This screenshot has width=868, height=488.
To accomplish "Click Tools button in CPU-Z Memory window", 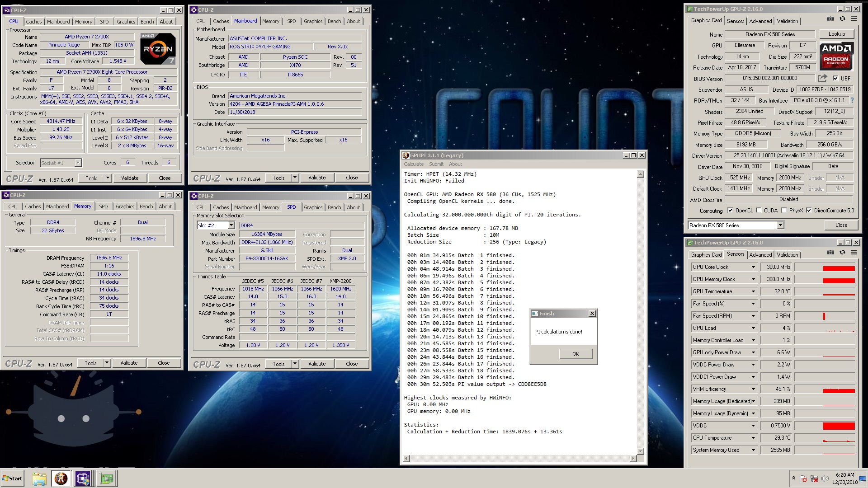I will pos(90,363).
